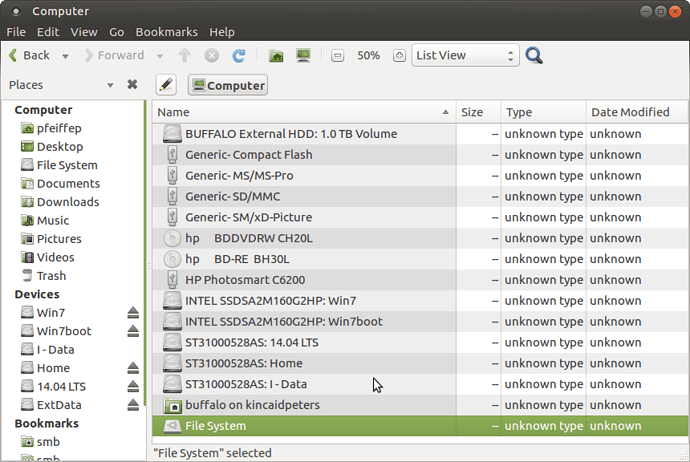Image resolution: width=690 pixels, height=462 pixels.
Task: Open the File menu
Action: point(16,32)
